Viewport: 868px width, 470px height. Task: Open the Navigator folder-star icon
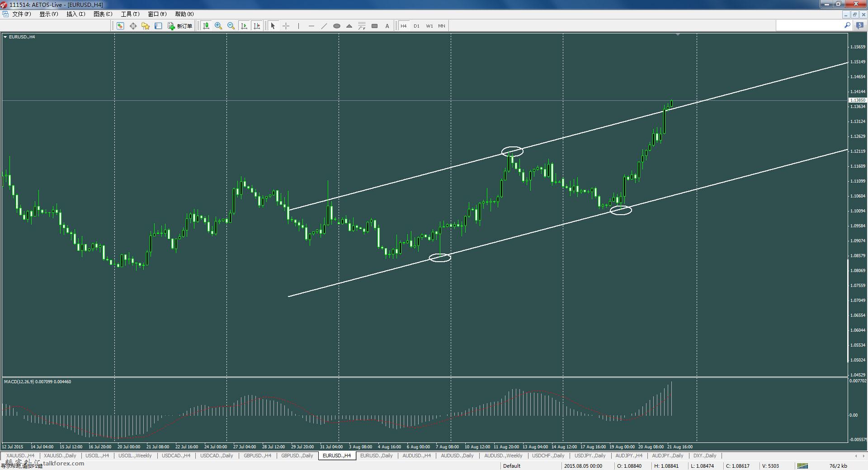[146, 26]
